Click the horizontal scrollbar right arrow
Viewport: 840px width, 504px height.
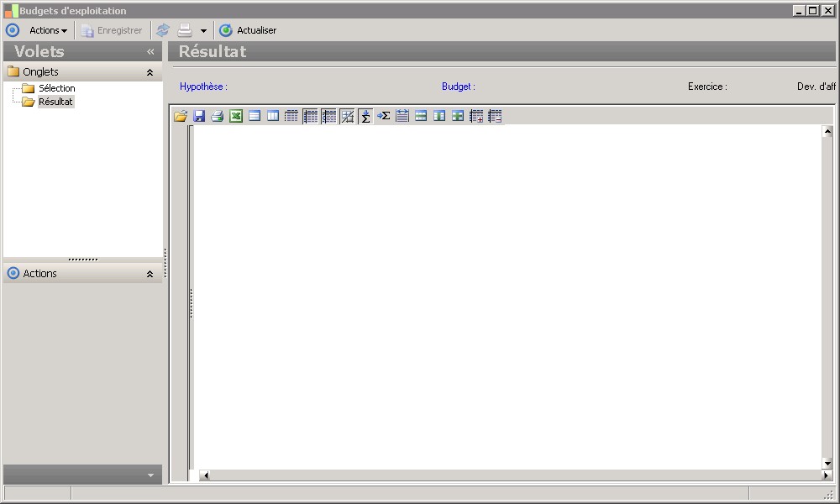827,475
